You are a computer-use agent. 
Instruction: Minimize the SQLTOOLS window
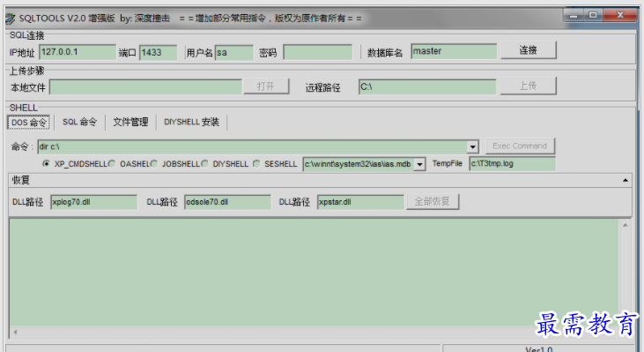pos(574,16)
